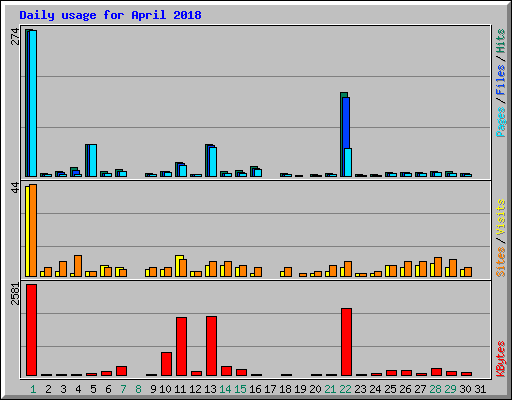
Task: Click the 44 y-axis value of middle chart
Action: (x=15, y=188)
